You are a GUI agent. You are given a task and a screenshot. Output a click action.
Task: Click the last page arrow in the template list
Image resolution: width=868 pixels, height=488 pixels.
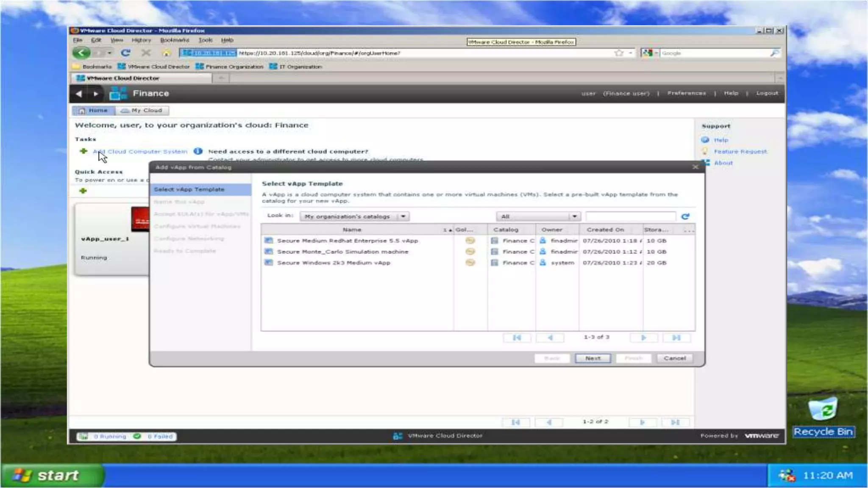pyautogui.click(x=676, y=338)
